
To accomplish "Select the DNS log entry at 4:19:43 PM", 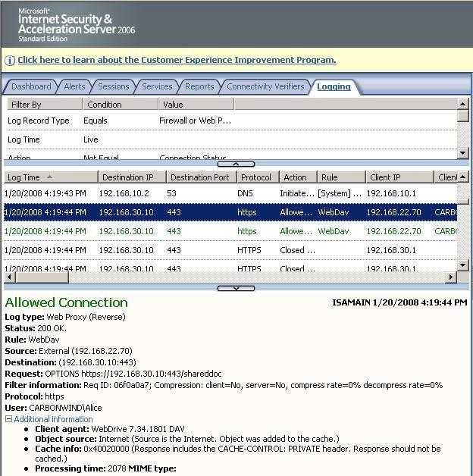I will point(230,193).
